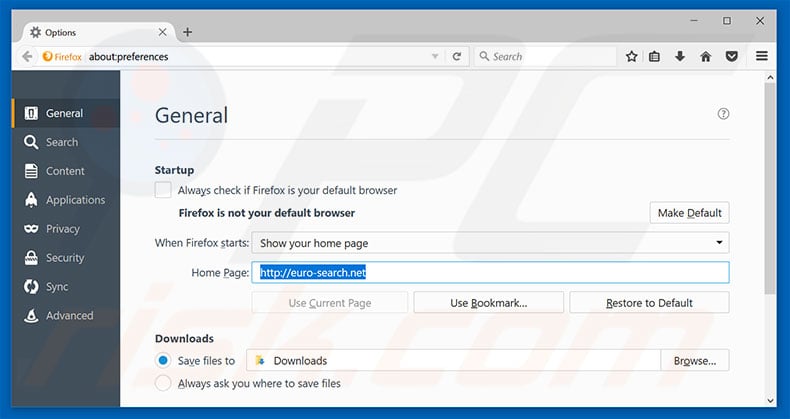Click the scrollbar down arrow
The image size is (790, 419).
point(770,401)
